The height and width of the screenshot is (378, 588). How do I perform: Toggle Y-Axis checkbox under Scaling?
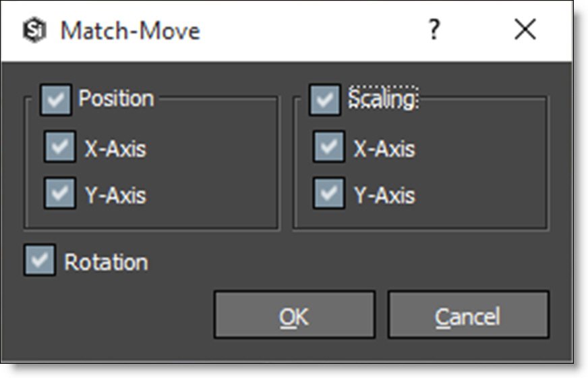click(329, 194)
